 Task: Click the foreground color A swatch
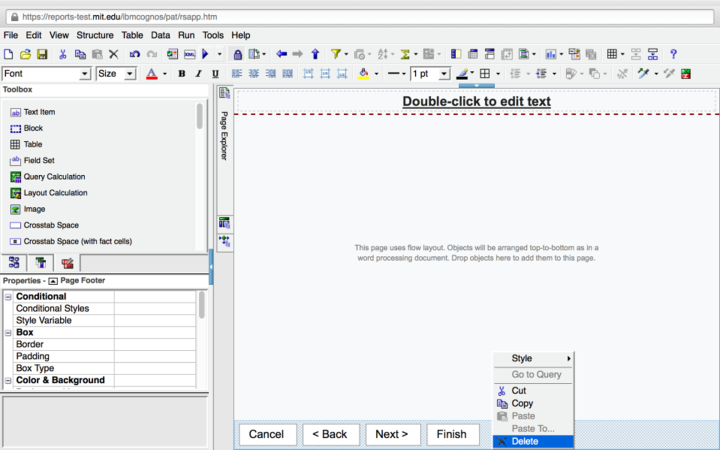point(151,74)
